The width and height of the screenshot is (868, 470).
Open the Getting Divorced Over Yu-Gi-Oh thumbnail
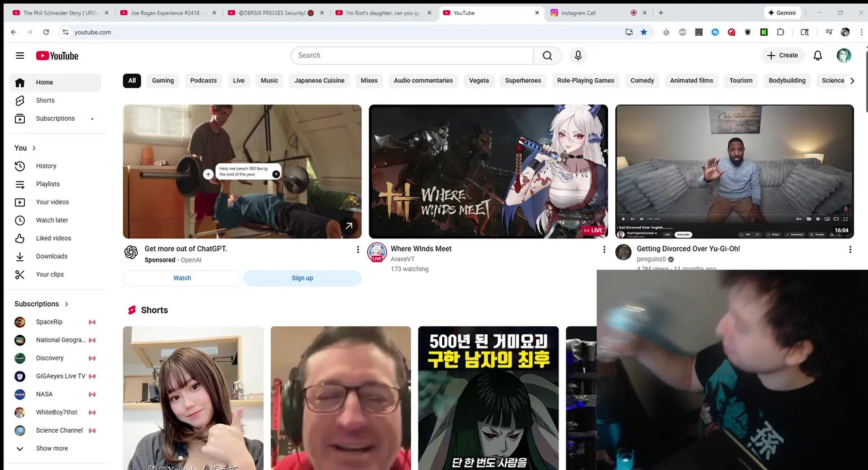(735, 172)
